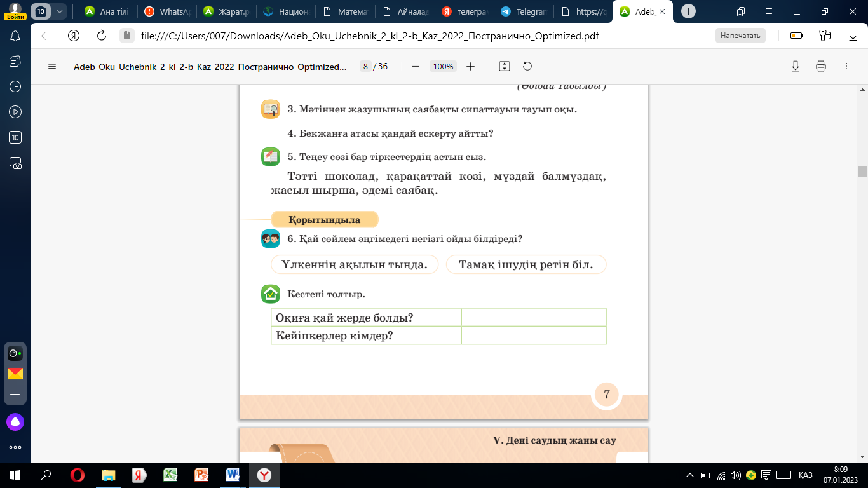Click the volume icon in system tray
Image resolution: width=868 pixels, height=488 pixels.
click(x=736, y=475)
